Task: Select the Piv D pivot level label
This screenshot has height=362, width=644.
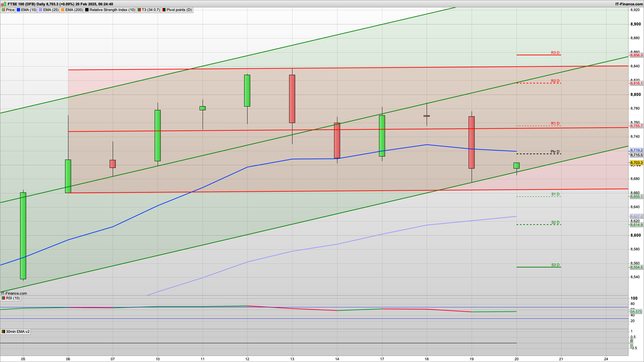Action: [x=555, y=152]
